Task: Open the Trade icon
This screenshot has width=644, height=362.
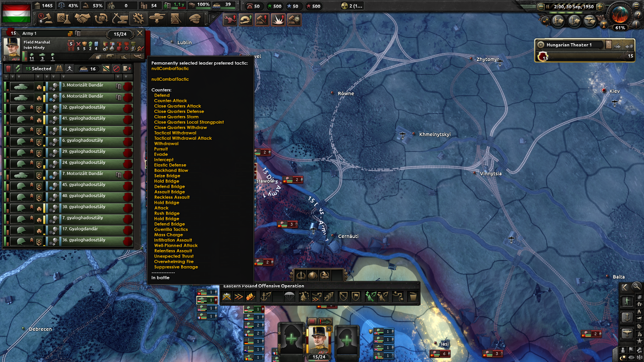Action: click(101, 18)
